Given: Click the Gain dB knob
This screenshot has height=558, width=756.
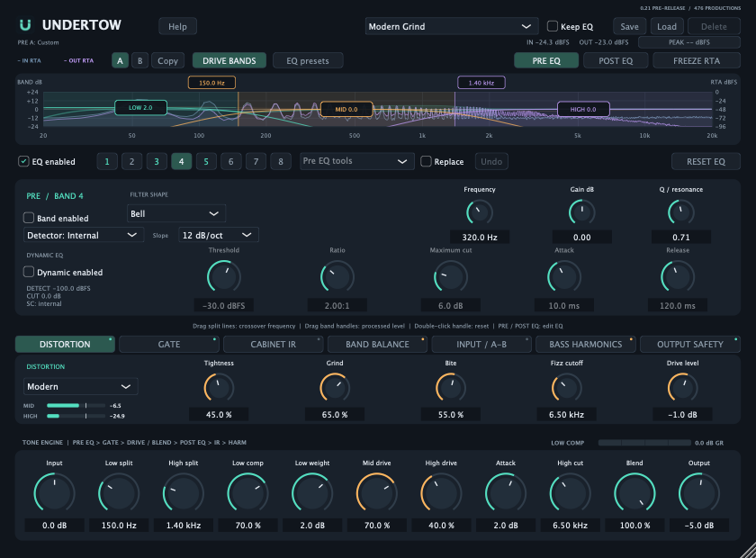Looking at the screenshot, I should point(582,212).
